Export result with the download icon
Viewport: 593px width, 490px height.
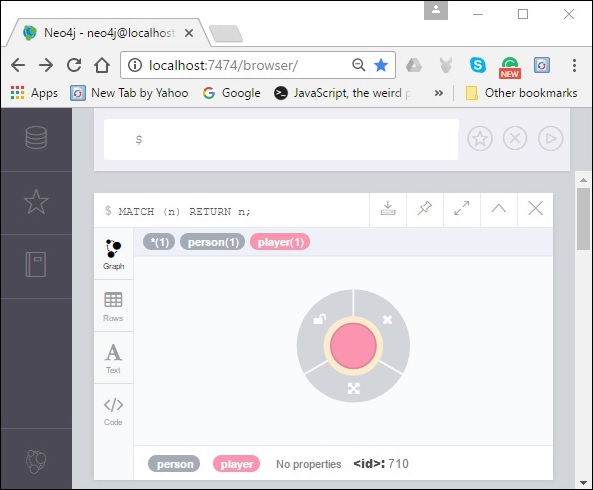click(x=388, y=209)
